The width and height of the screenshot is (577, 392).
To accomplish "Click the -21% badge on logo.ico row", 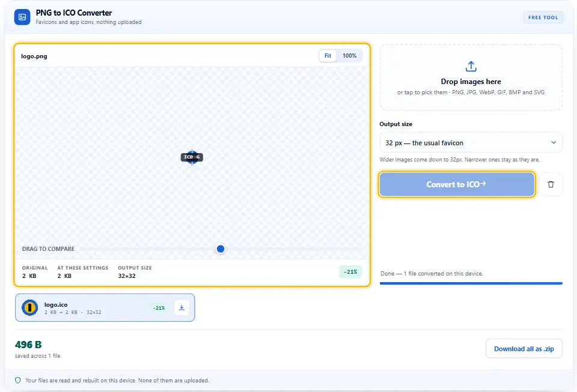I will click(159, 308).
